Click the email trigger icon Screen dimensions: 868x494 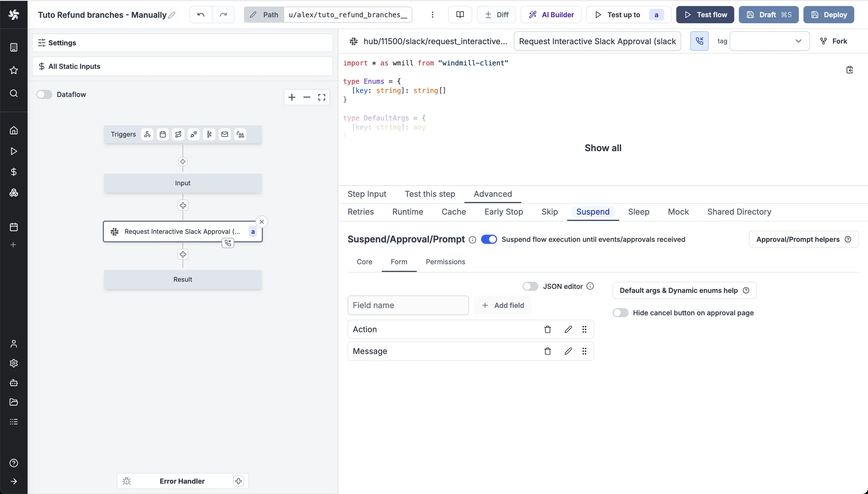[225, 134]
